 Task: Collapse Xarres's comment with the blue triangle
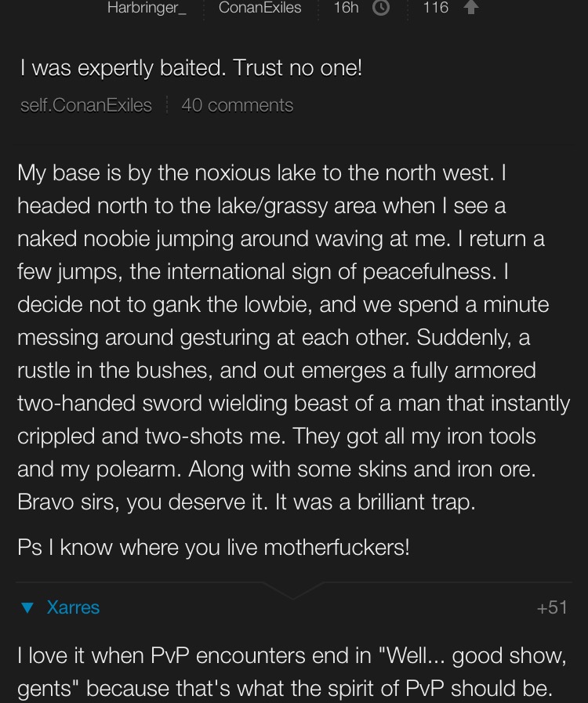(27, 607)
